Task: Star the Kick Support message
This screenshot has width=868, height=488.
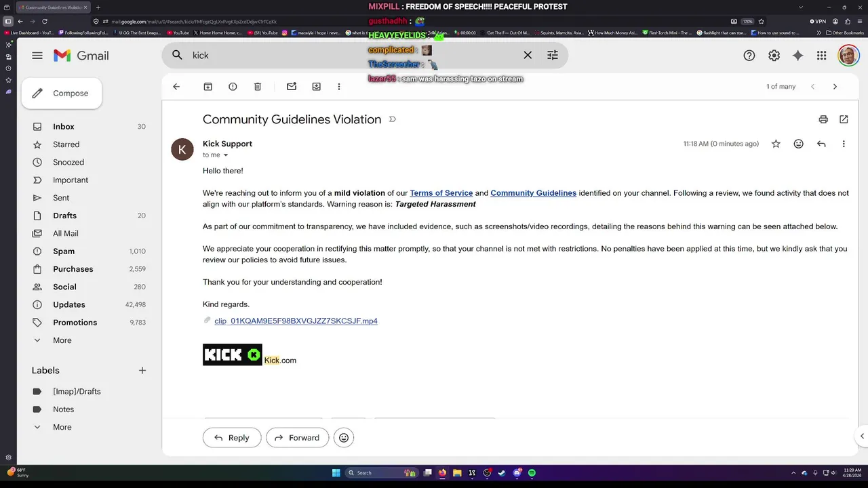Action: pos(776,144)
